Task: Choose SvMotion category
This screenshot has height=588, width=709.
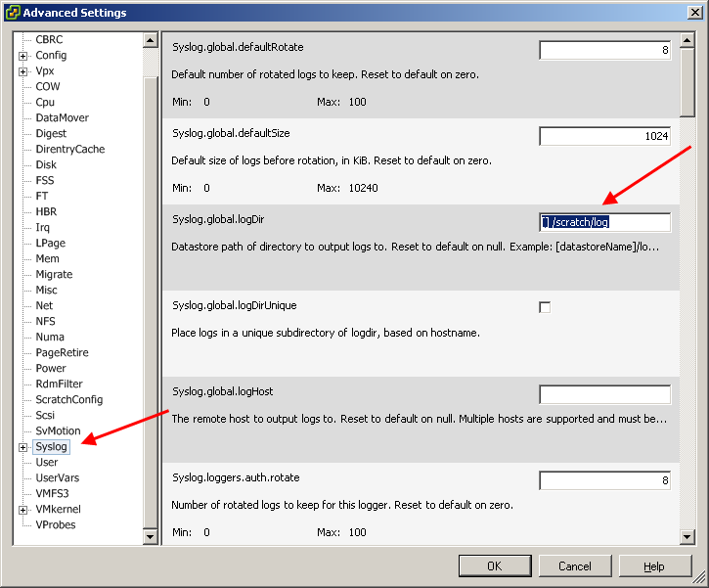Action: tap(58, 431)
